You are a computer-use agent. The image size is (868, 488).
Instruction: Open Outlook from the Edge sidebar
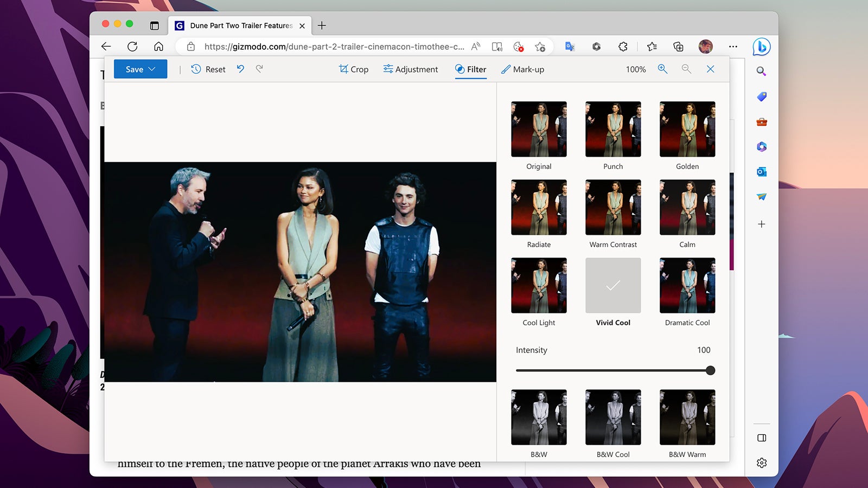(762, 172)
